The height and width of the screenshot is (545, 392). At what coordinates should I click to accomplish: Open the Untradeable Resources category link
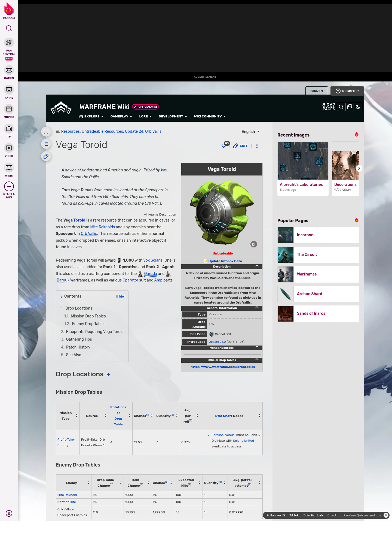point(102,131)
